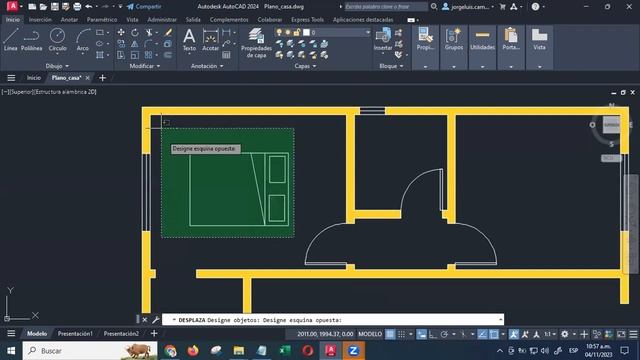The width and height of the screenshot is (640, 360).
Task: Click the layer color swatch
Action: point(306,32)
